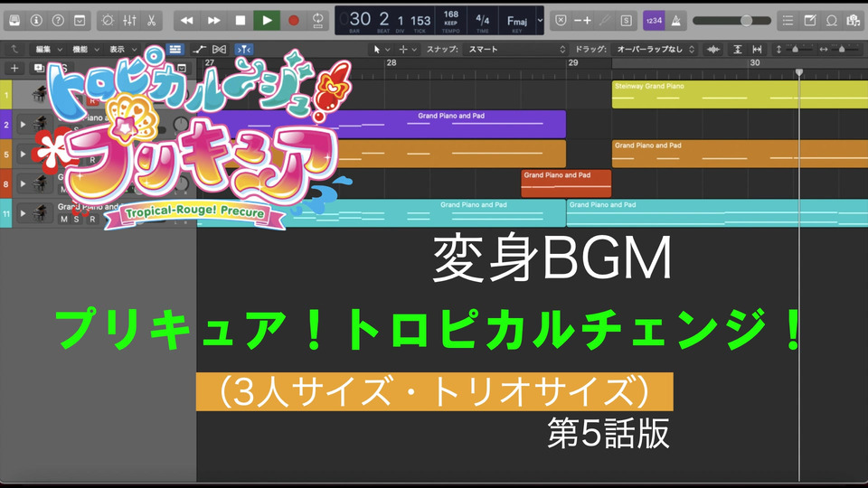Open the 表示 (View) menu
The height and width of the screenshot is (488, 868).
point(122,49)
